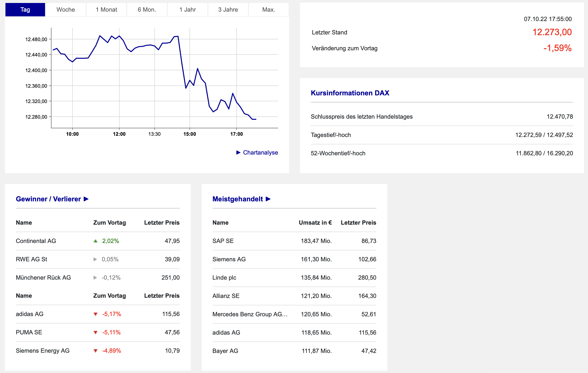
Task: Select the 1 Monat chart tab
Action: tap(106, 10)
